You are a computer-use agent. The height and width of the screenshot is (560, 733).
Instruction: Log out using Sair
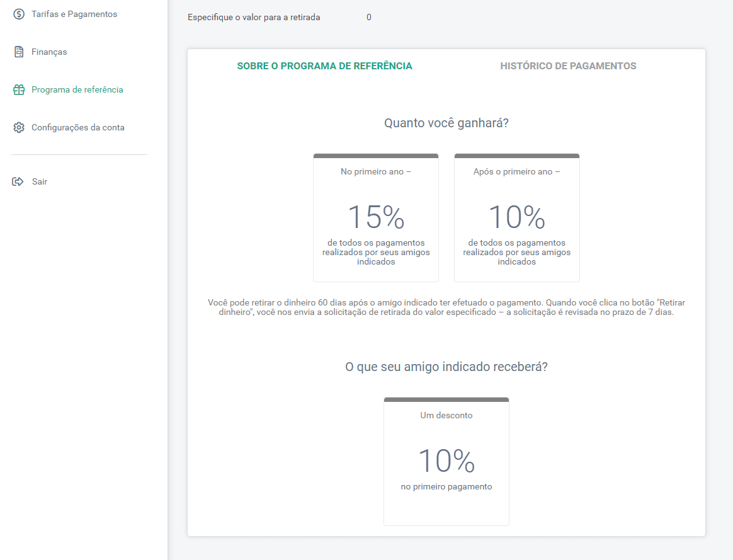(x=39, y=182)
